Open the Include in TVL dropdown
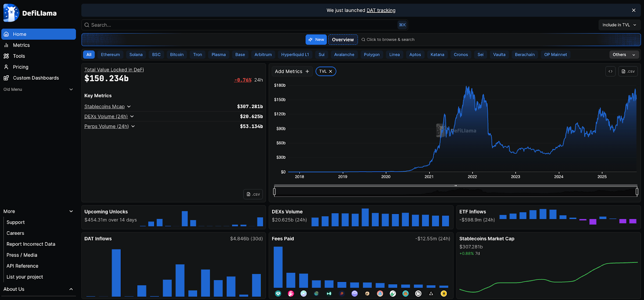Image resolution: width=644 pixels, height=300 pixels. tap(619, 25)
